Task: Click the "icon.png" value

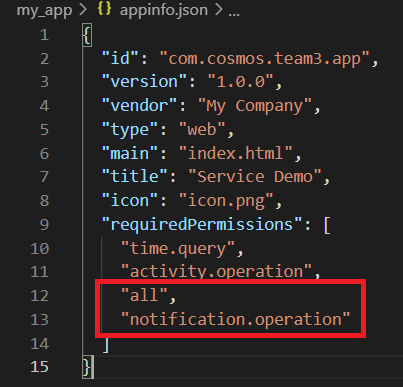Action: pos(226,201)
